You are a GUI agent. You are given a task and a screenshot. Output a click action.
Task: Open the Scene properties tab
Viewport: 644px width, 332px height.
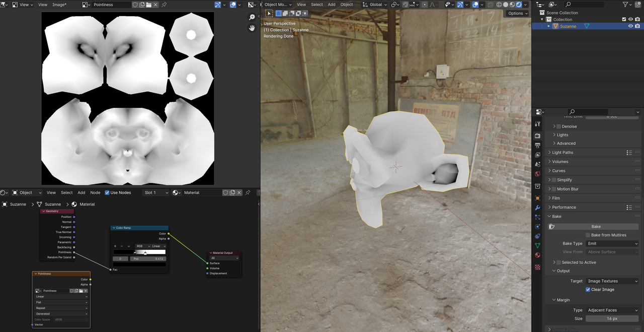537,164
